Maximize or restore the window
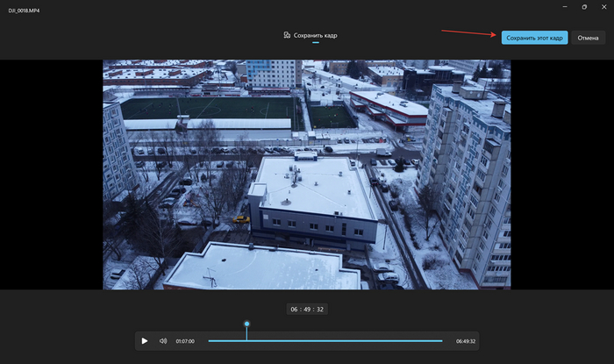614x364 pixels. 584,7
